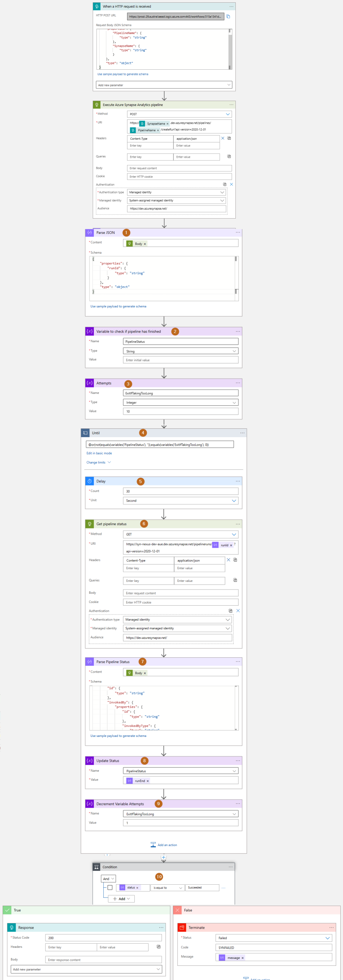Screen dimensions: 343x980
Task: Delete Content-Type header in Execute Synapse pipeline
Action: (x=223, y=138)
